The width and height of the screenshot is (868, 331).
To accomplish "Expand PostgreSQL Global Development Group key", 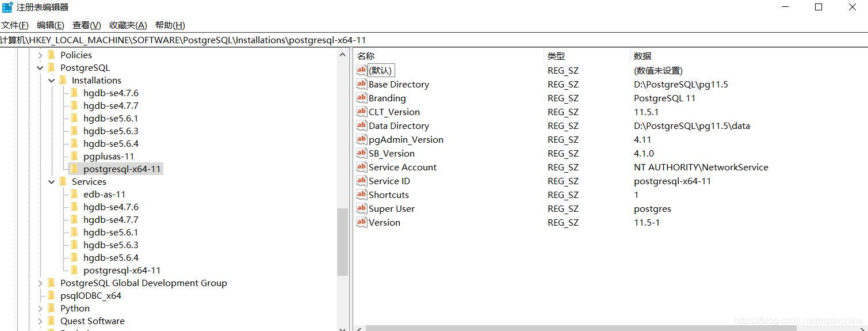I will click(40, 283).
